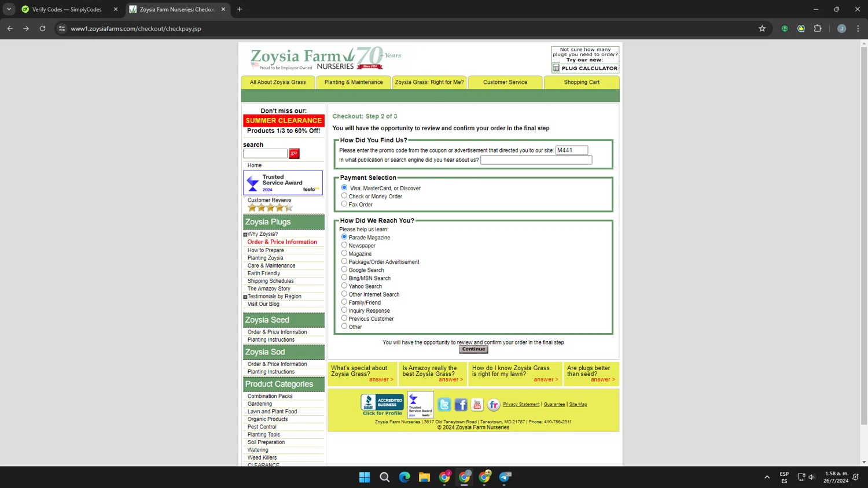Open tab search dropdown arrow
Screen dimensions: 868x488
(x=9, y=9)
